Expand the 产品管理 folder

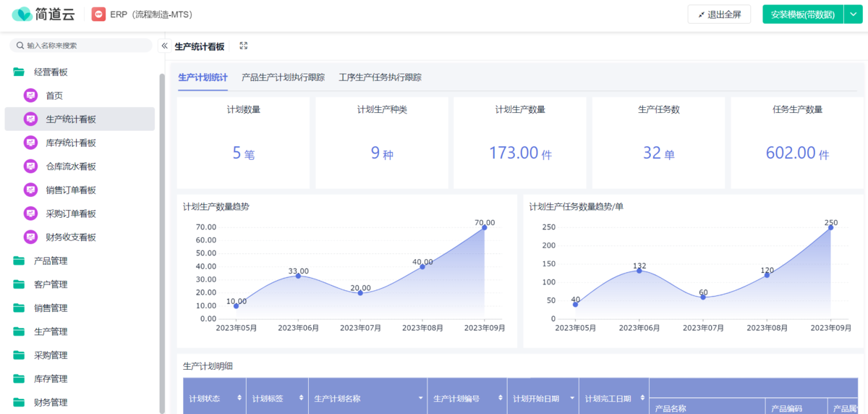51,261
